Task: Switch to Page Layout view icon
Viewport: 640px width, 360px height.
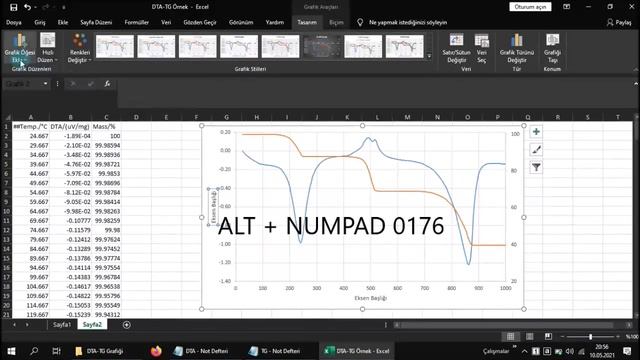Action: 529,336
